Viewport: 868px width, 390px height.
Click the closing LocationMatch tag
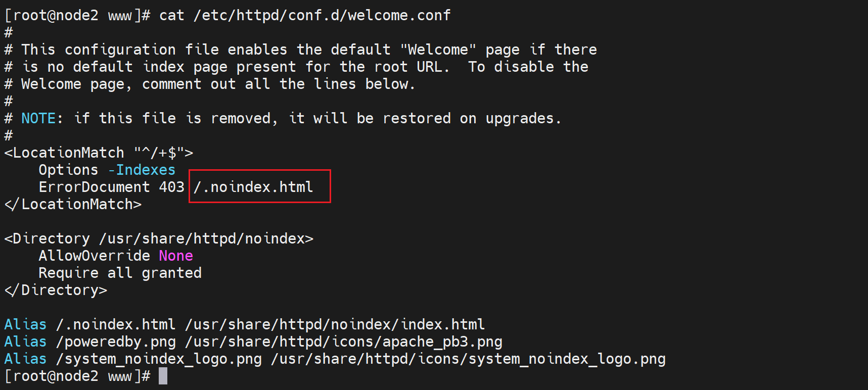[x=73, y=204]
